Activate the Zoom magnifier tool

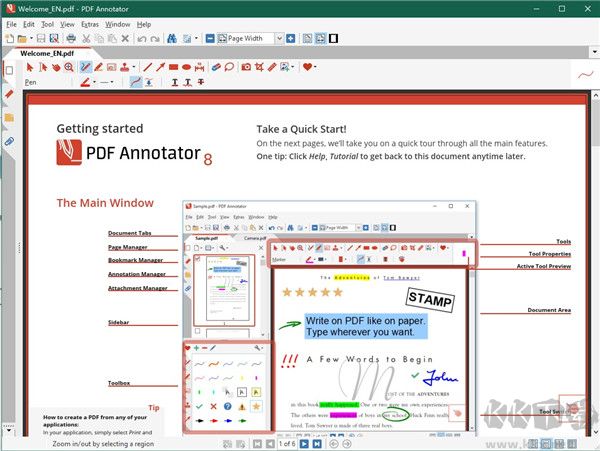[69, 67]
